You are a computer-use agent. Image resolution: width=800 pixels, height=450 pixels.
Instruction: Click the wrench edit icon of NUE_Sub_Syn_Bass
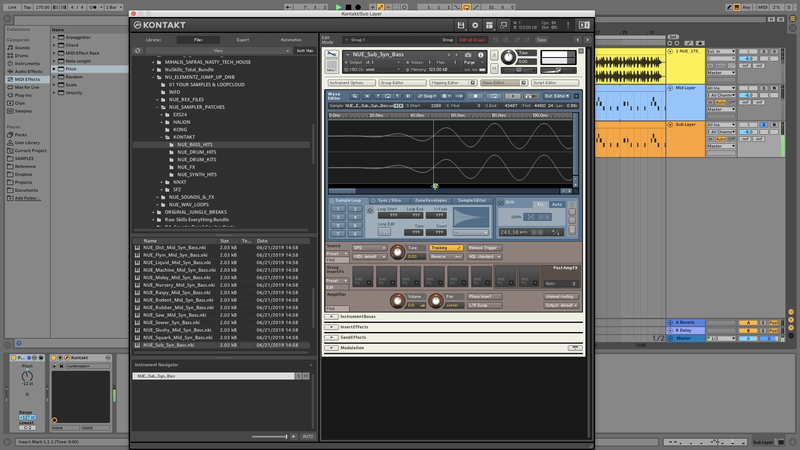click(331, 55)
